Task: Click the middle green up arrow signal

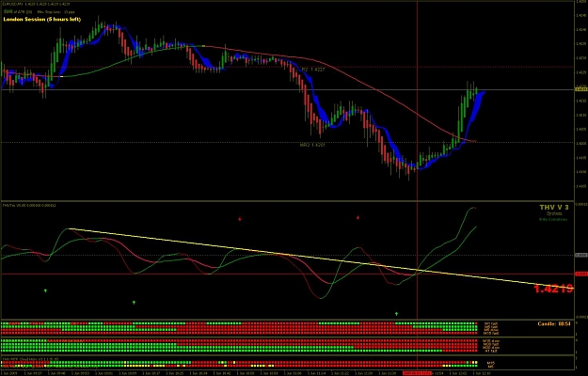Action: (x=134, y=302)
